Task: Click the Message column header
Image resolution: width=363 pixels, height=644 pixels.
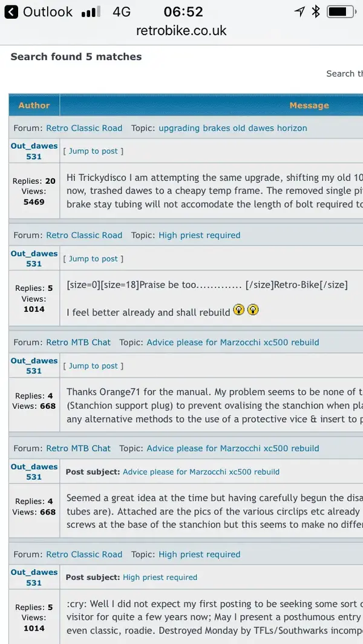Action: click(x=309, y=105)
